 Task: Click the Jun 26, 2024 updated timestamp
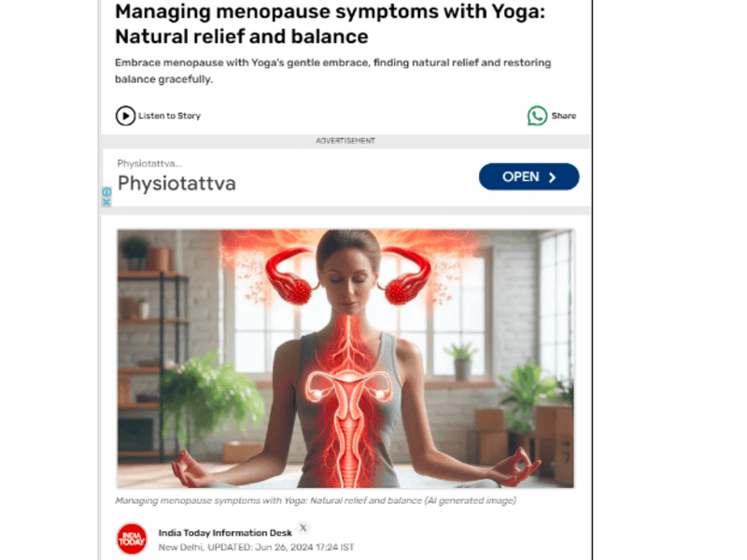304,547
